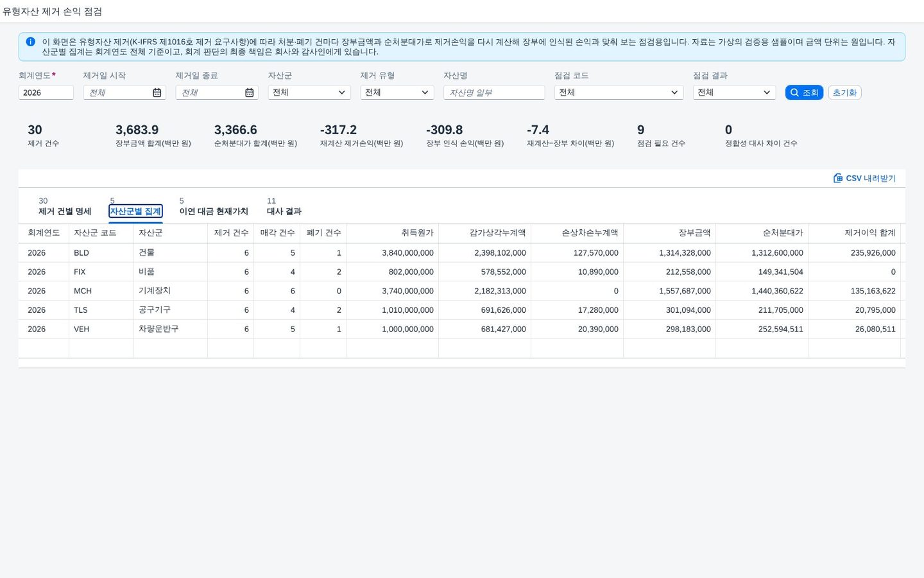Click the BLD asset code cell
The image size is (924, 578).
click(x=101, y=253)
